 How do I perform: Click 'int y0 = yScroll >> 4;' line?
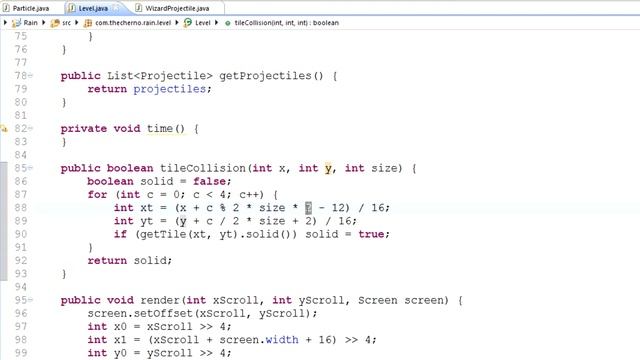tap(159, 353)
